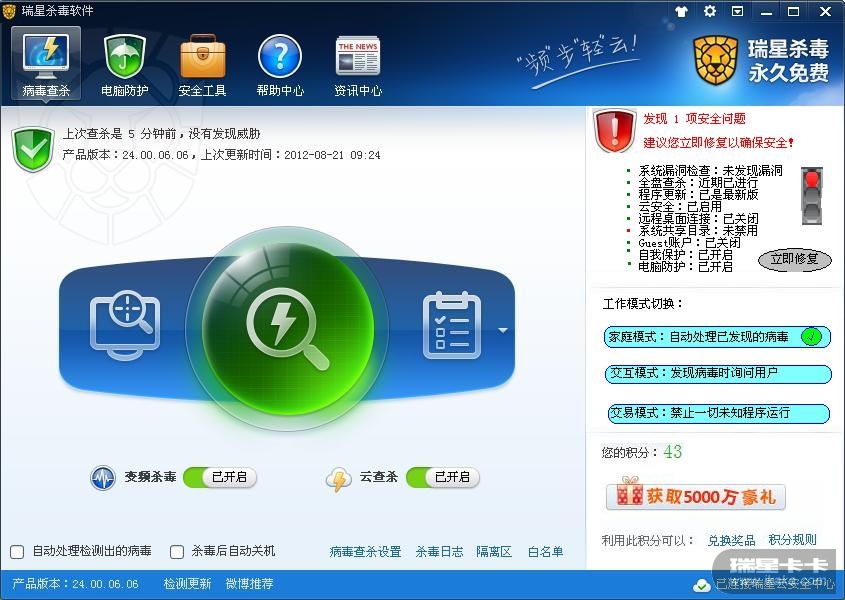
Task: Enable 自动处理检测出的病毒 checkbox
Action: pos(17,551)
